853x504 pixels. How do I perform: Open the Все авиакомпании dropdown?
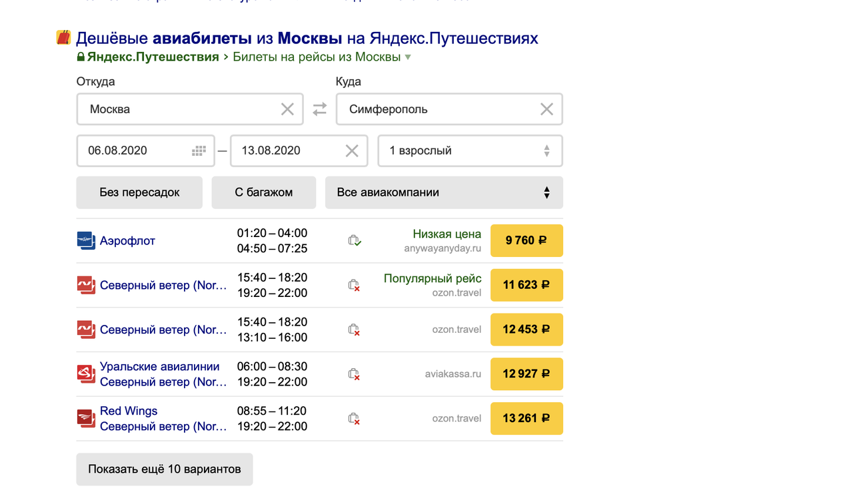pyautogui.click(x=444, y=192)
